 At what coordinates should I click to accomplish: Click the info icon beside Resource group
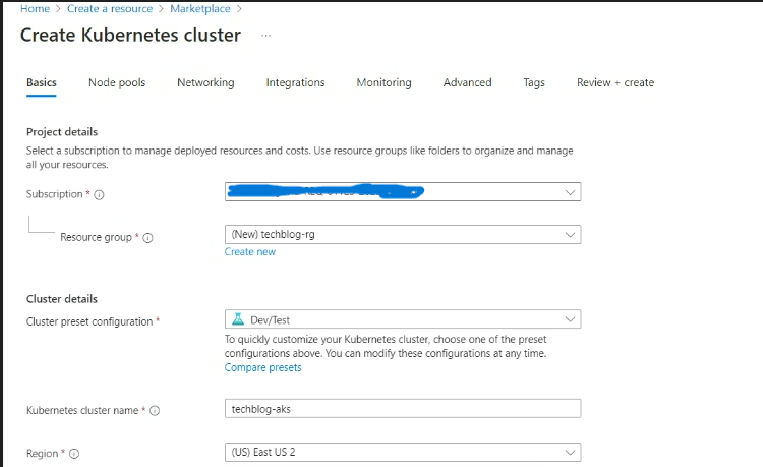(148, 238)
